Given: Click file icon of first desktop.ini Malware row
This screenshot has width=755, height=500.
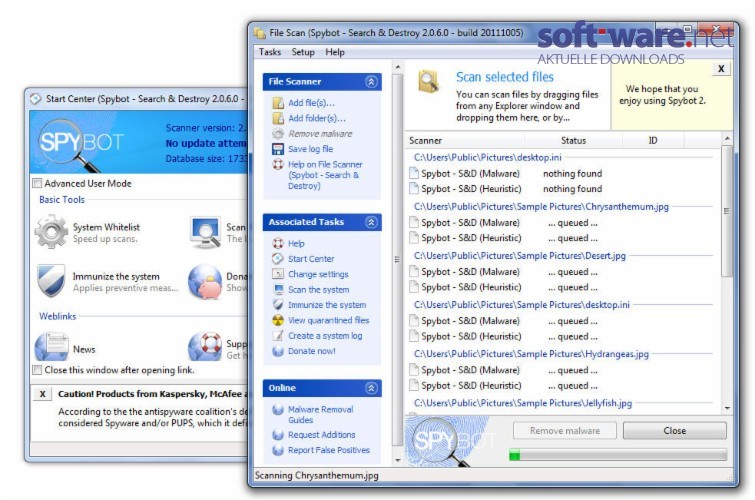Looking at the screenshot, I should click(x=414, y=173).
